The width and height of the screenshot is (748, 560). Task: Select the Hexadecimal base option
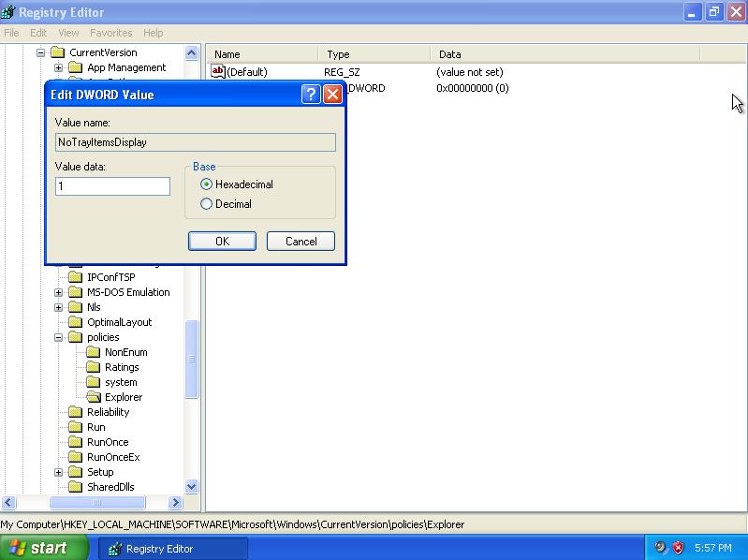237,184
